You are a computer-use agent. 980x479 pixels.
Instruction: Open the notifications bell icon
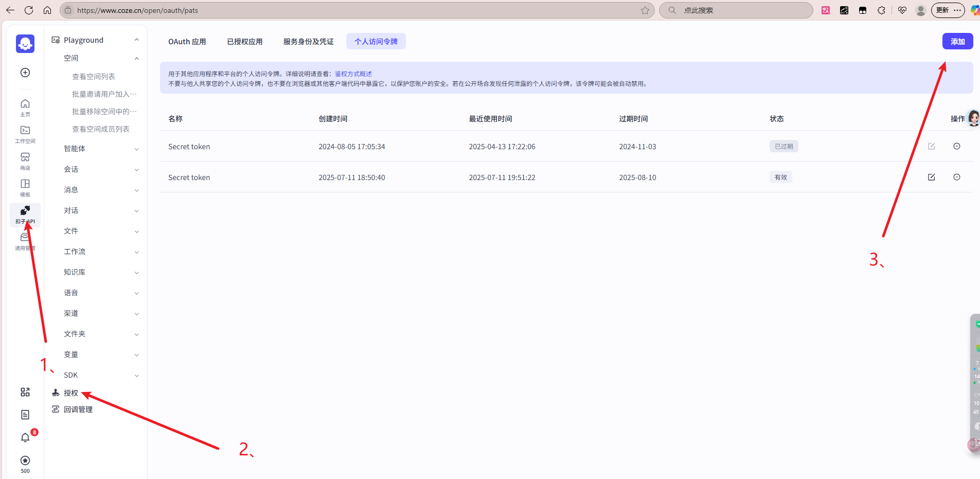tap(25, 437)
